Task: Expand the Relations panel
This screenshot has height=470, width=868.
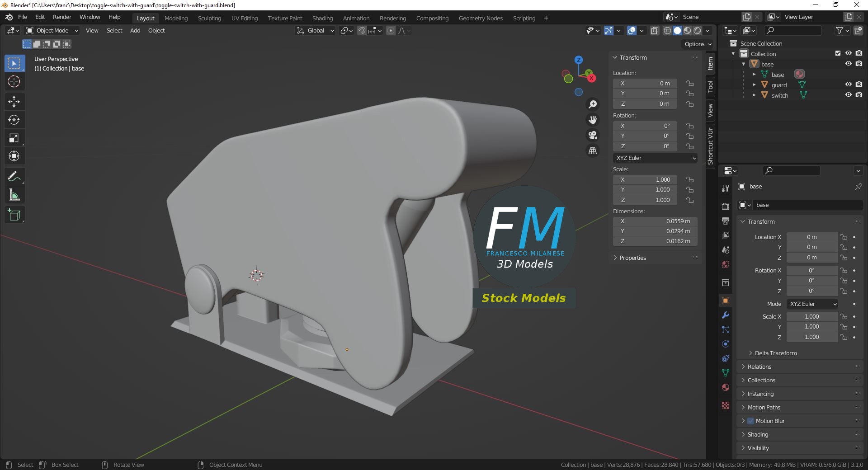Action: coord(759,367)
